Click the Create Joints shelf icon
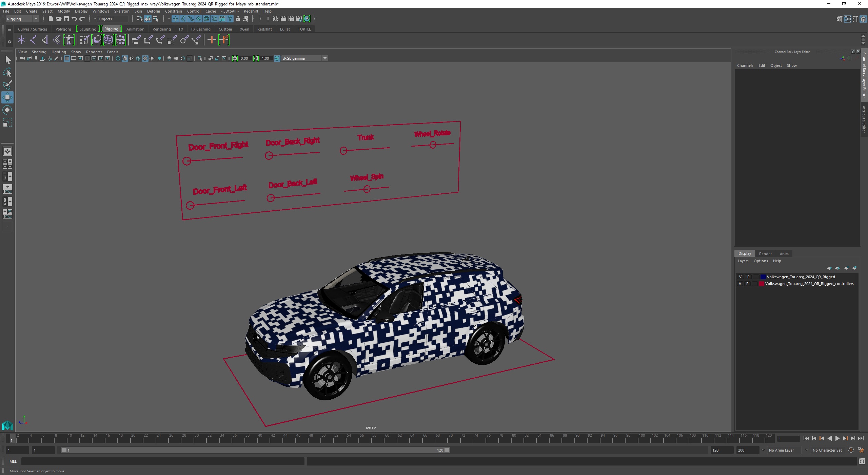The image size is (868, 475). pos(33,40)
